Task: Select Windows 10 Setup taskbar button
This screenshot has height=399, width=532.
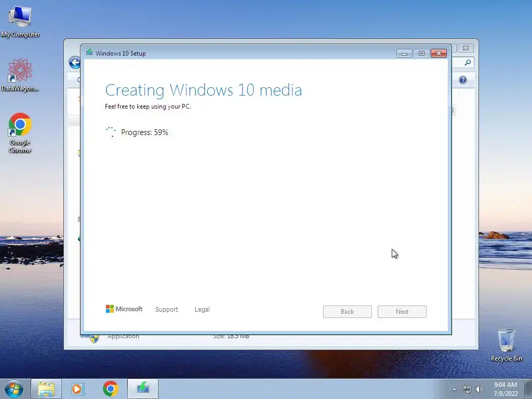Action: 143,389
